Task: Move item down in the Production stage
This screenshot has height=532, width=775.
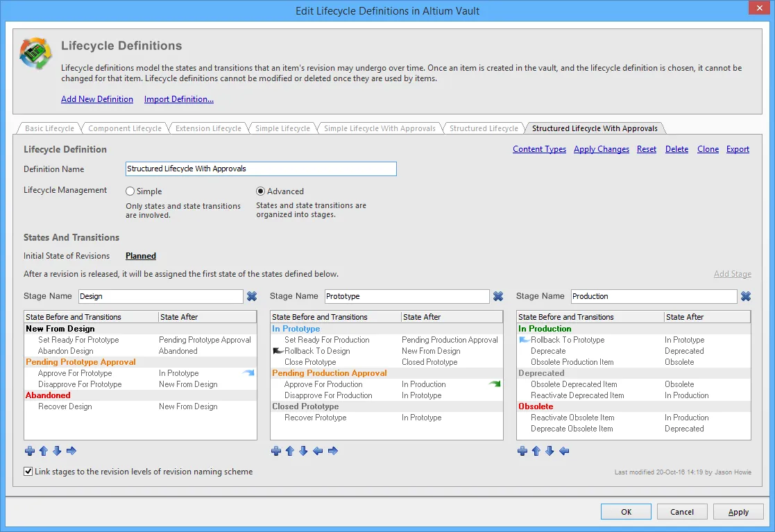Action: coord(550,450)
